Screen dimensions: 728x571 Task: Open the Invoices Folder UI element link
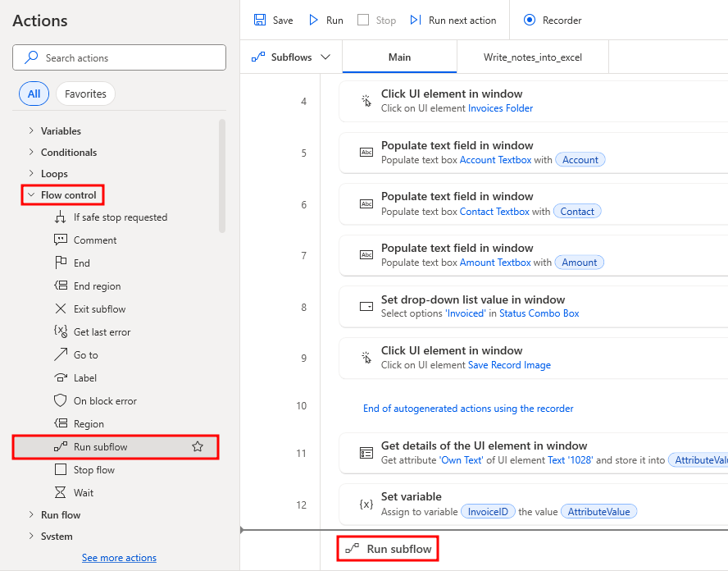[x=500, y=108]
